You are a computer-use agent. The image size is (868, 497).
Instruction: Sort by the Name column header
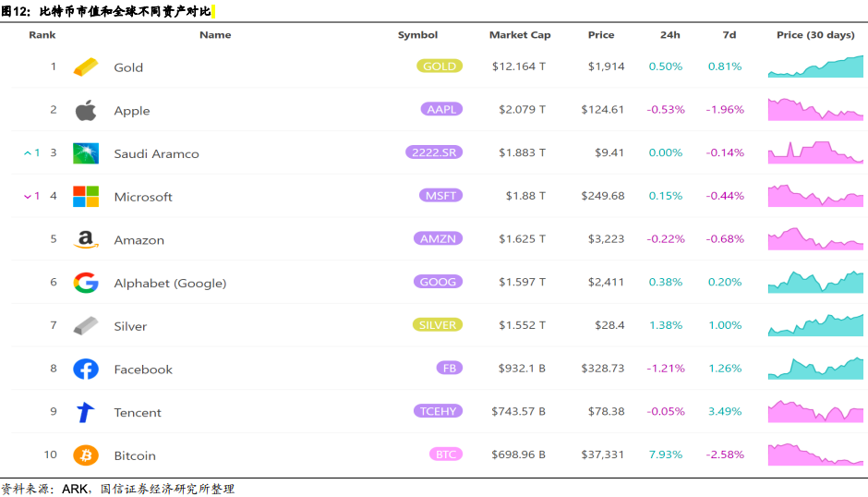[x=215, y=35]
